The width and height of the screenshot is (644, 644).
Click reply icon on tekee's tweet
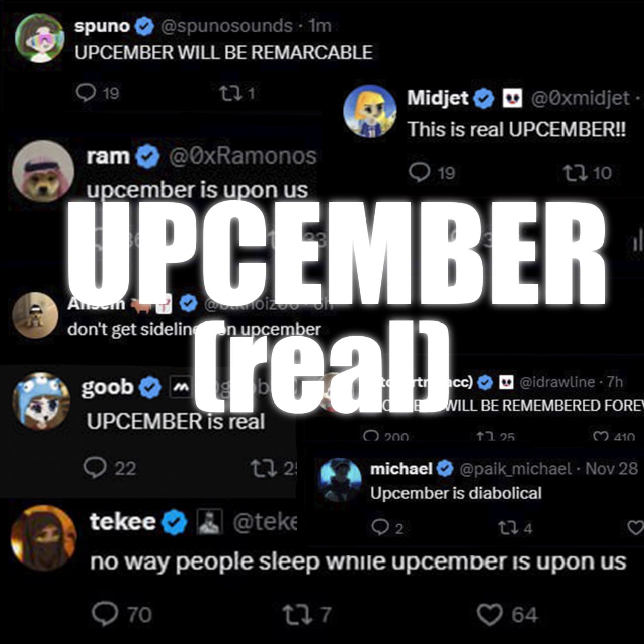[105, 614]
